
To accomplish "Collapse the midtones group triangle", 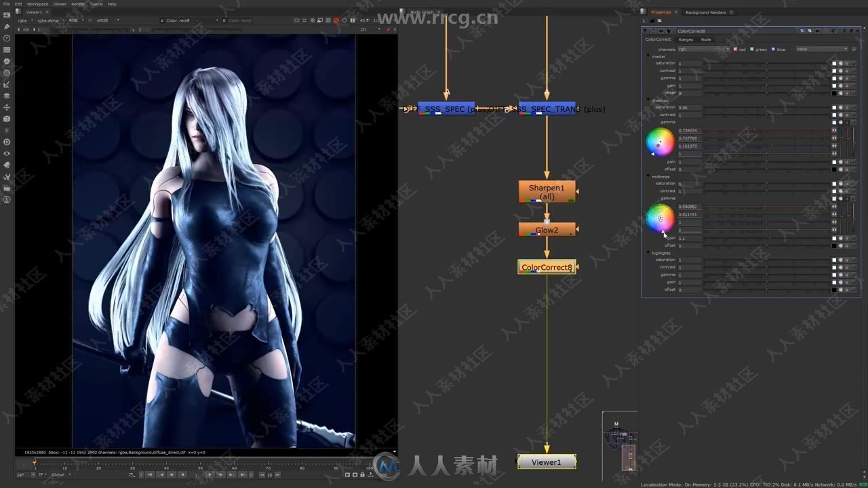I will 648,176.
